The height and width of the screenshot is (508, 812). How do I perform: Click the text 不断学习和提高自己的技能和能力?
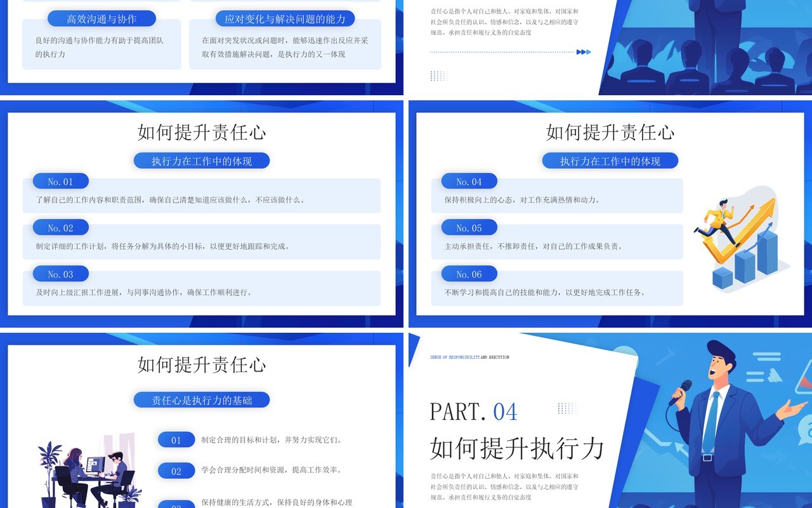click(x=501, y=293)
